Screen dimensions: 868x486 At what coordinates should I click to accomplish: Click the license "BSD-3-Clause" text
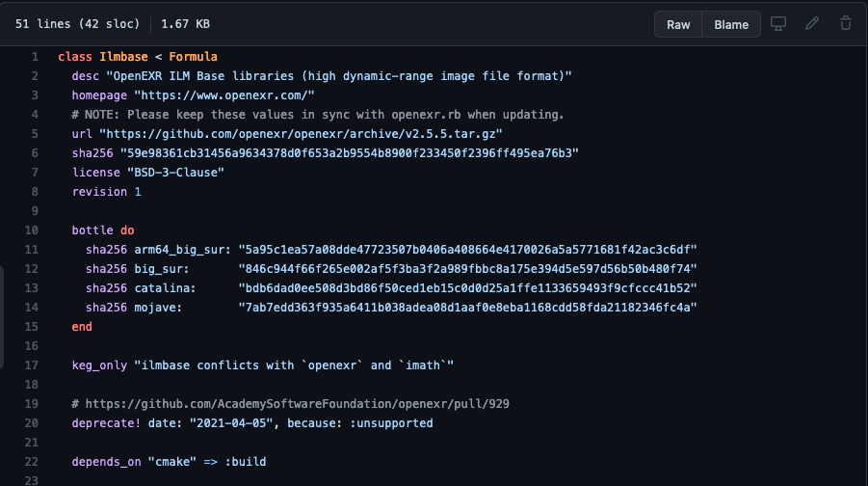coord(175,173)
